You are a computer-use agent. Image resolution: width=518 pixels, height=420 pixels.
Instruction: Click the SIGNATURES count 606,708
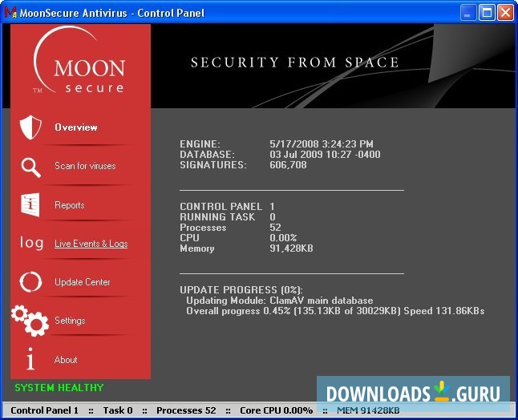pos(288,165)
